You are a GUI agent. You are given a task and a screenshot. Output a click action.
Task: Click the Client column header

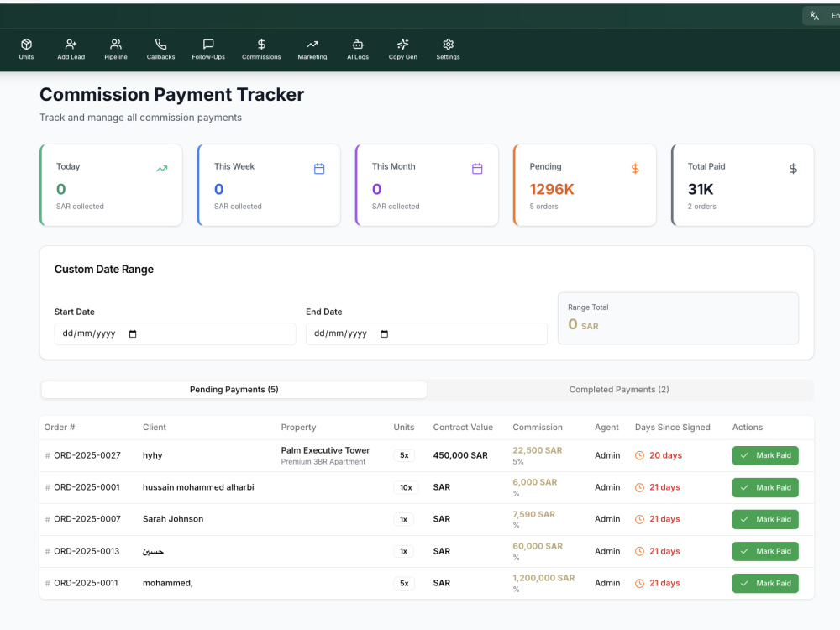tap(155, 427)
